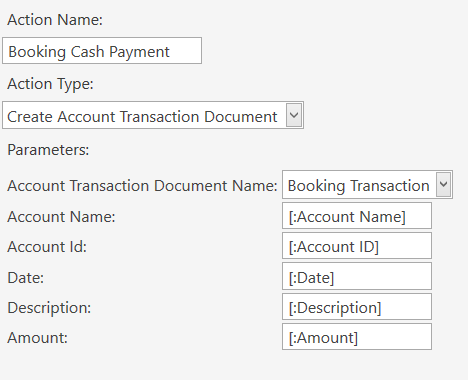The height and width of the screenshot is (380, 468).
Task: Select the [:Description] parameter field
Action: (357, 307)
